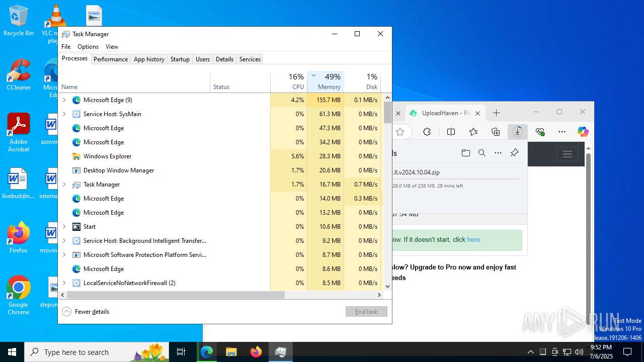Open downloads folder icon in downloads panel
644x362 pixels.
[466, 153]
